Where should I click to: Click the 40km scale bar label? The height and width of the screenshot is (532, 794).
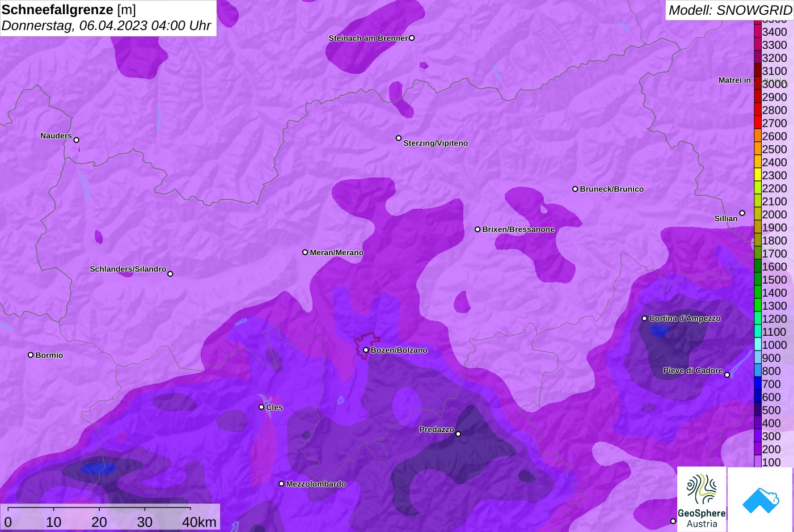point(199,522)
